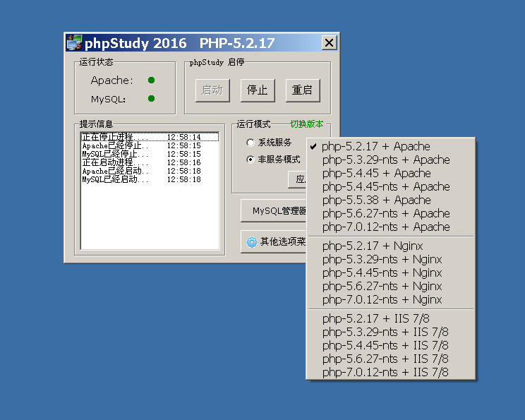Click the 停止 button

pos(258,90)
